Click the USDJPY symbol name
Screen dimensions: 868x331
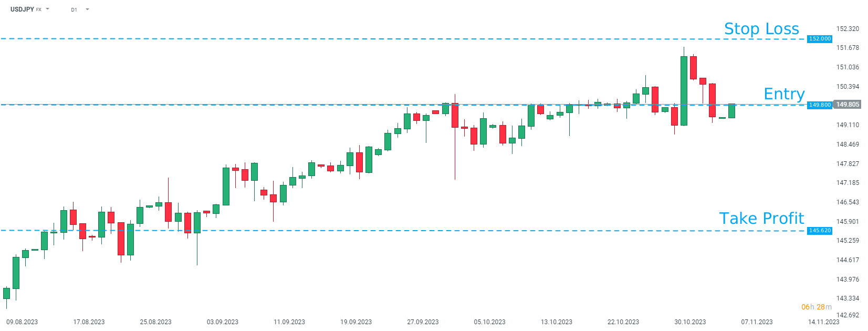pyautogui.click(x=22, y=9)
